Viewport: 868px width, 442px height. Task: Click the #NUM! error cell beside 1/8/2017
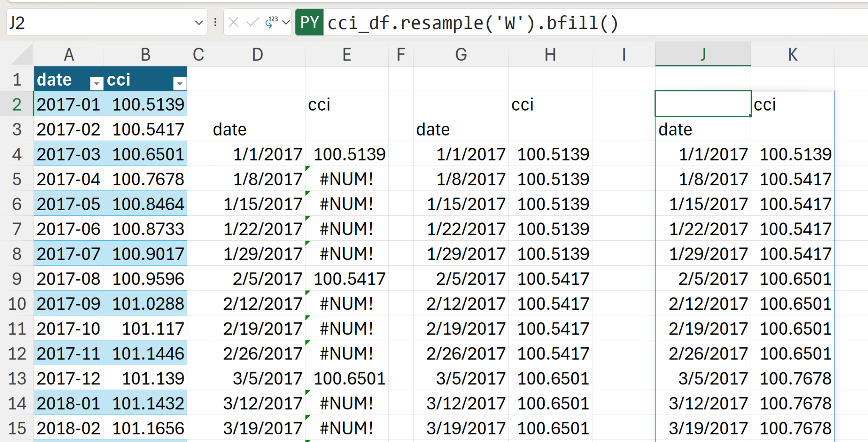pos(346,179)
